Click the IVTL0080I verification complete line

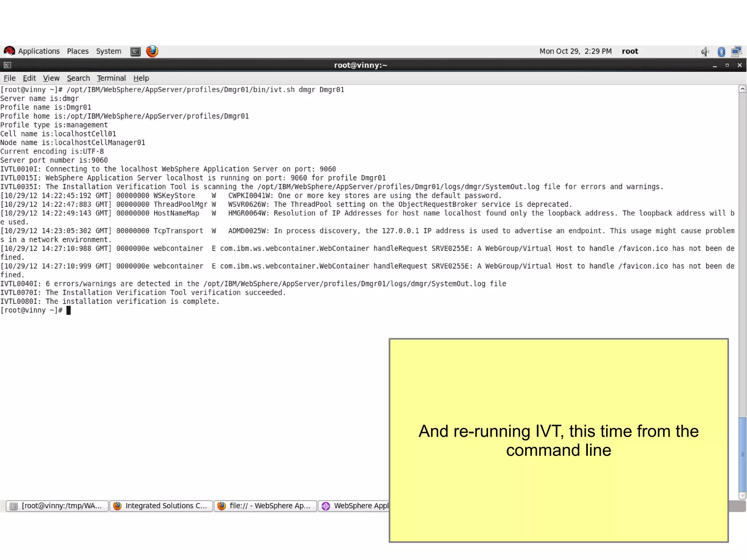click(110, 301)
